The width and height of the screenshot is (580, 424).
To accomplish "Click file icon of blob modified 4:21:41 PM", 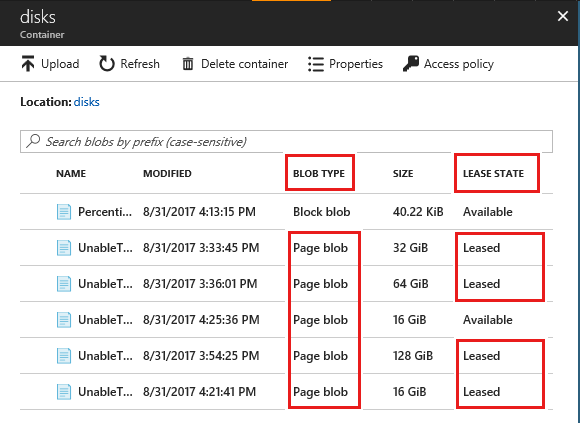I will 64,392.
